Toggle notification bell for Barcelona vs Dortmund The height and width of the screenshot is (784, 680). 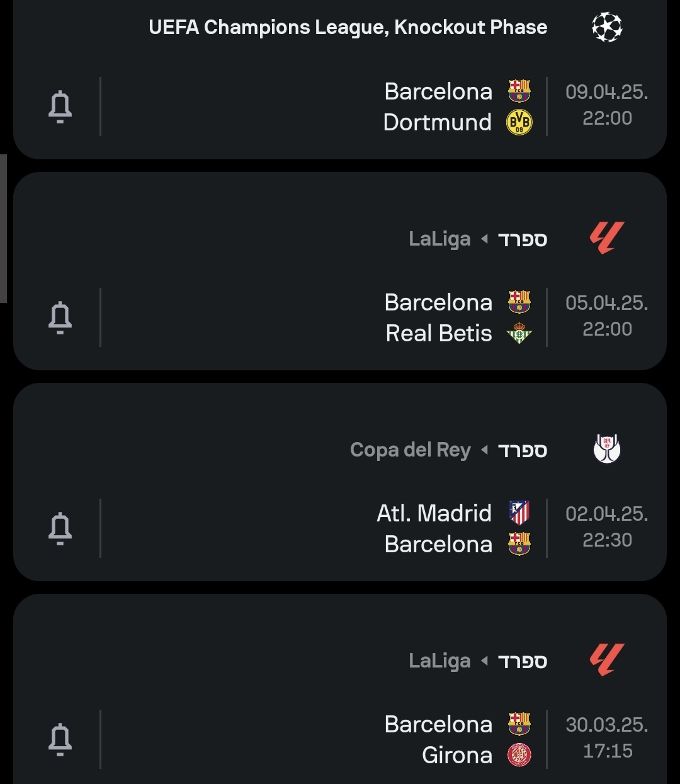click(60, 106)
